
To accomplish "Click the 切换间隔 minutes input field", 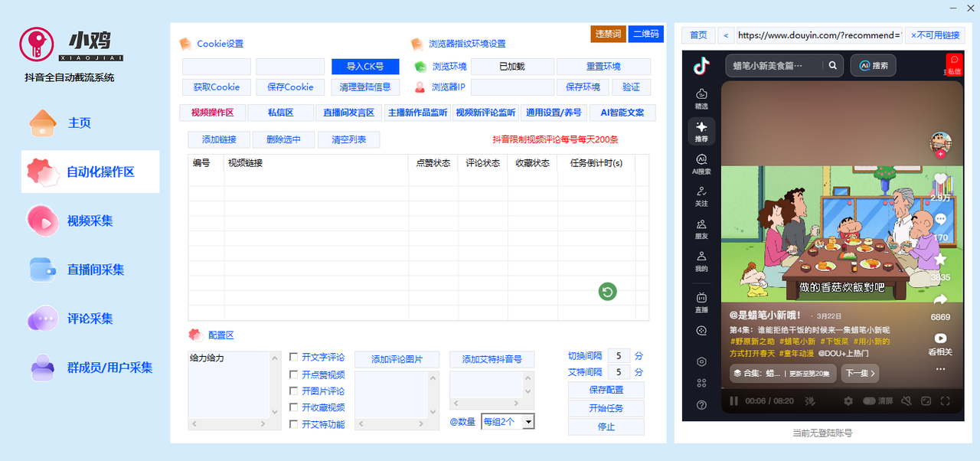I will tap(618, 356).
